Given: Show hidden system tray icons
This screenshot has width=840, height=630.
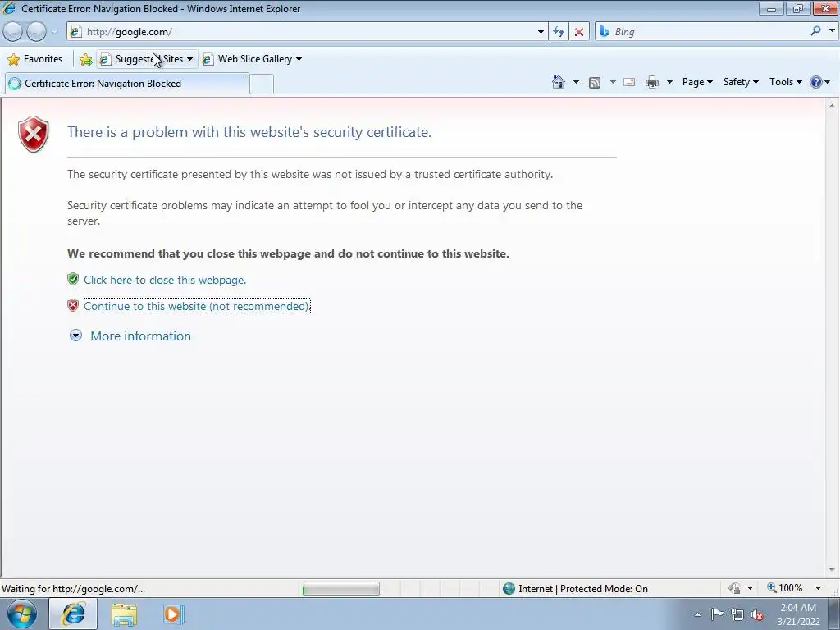Looking at the screenshot, I should 697,614.
